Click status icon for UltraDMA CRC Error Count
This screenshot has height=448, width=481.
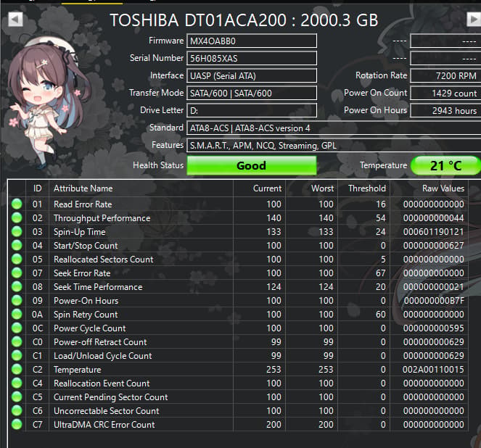click(17, 424)
